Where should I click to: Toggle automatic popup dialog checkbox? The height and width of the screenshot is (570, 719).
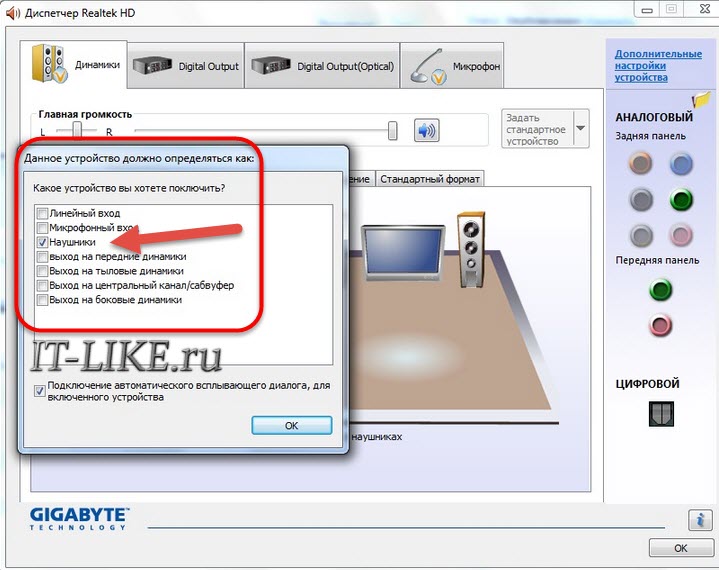(x=39, y=391)
